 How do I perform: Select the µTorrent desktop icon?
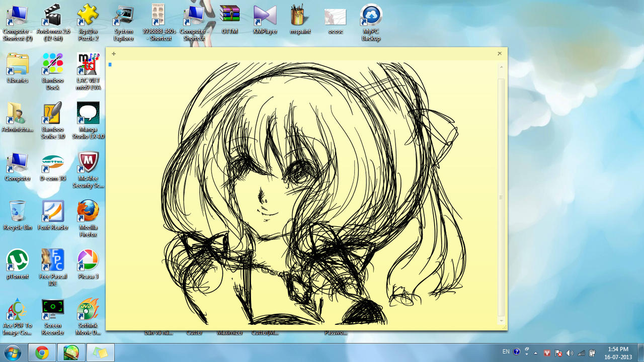[18, 264]
